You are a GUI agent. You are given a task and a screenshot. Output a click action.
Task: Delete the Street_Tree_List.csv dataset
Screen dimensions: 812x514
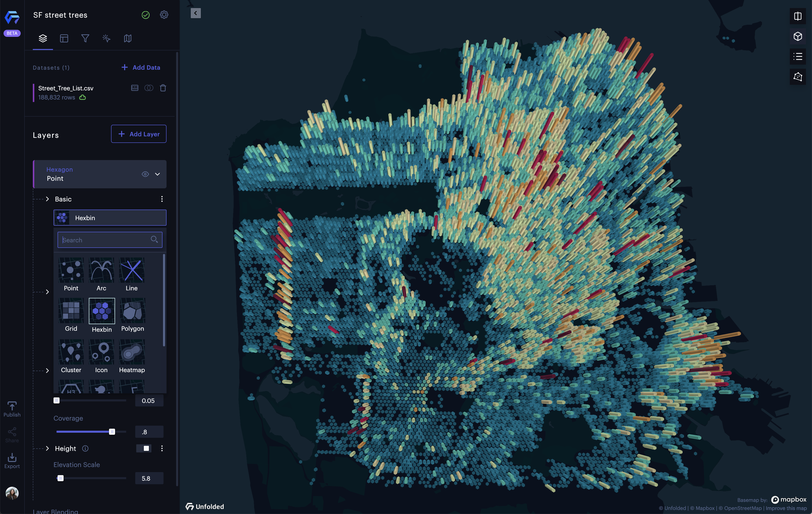point(163,88)
